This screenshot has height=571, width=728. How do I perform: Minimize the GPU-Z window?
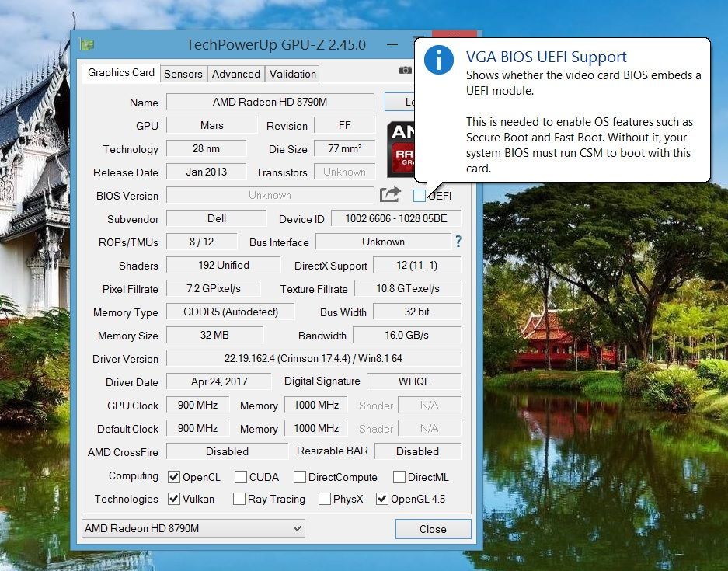coord(392,44)
